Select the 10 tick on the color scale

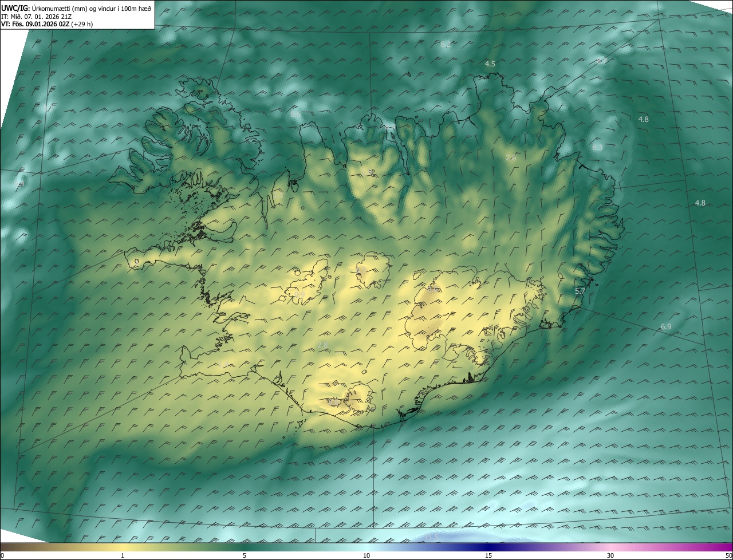pos(366,555)
